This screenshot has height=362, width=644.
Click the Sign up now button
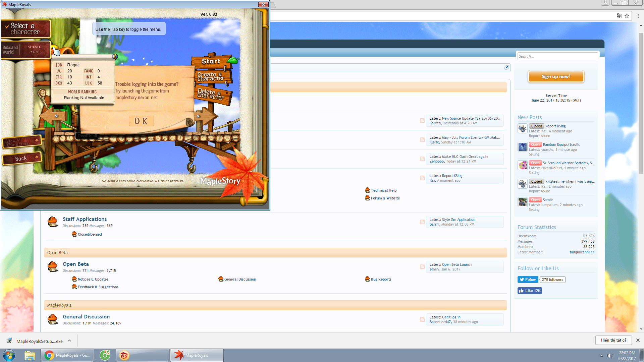tap(556, 77)
